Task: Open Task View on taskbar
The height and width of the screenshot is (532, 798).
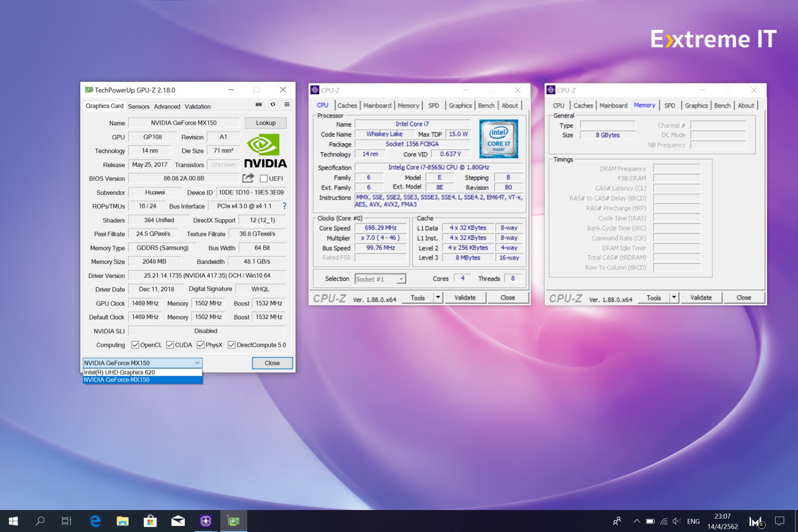Action: coord(66,521)
